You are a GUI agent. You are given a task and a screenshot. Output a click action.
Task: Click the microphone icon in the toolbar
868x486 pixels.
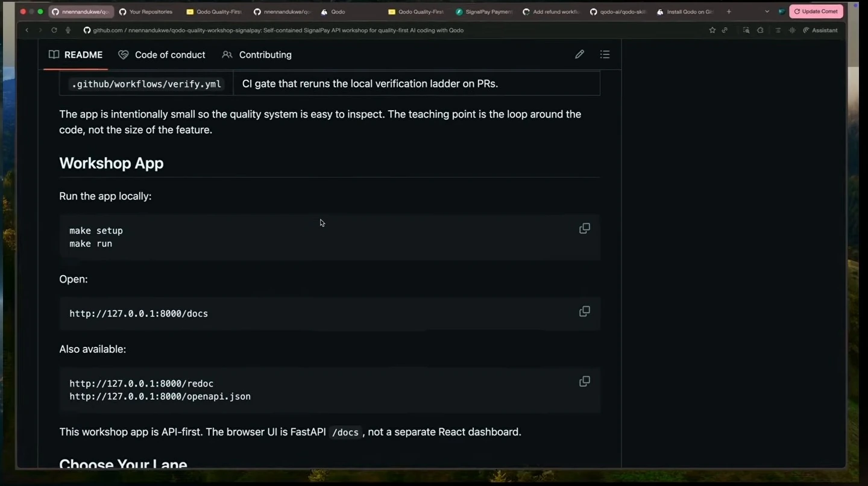coord(68,30)
